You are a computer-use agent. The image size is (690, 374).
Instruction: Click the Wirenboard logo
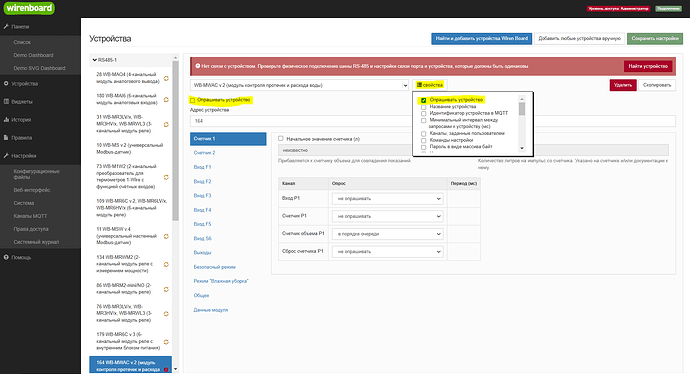(x=29, y=8)
